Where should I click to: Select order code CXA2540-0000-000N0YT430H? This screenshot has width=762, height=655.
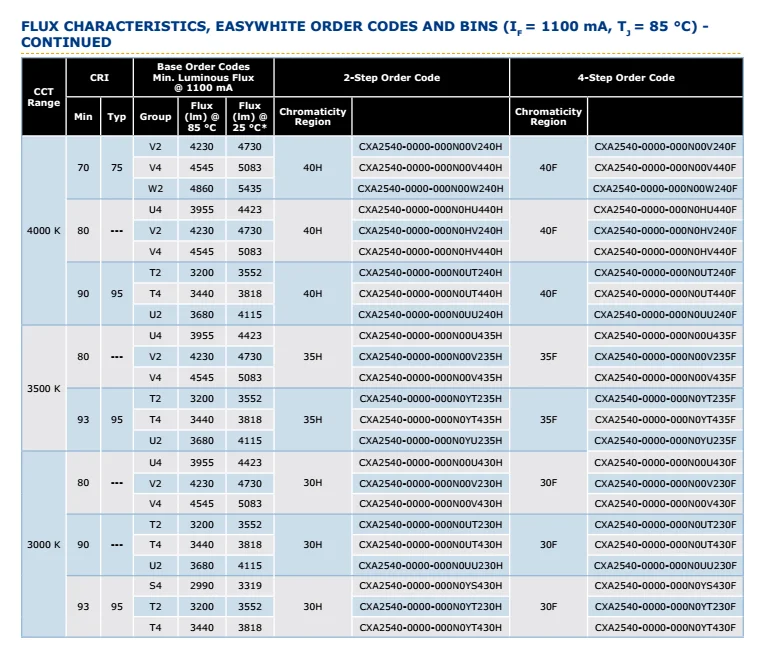[x=431, y=628]
